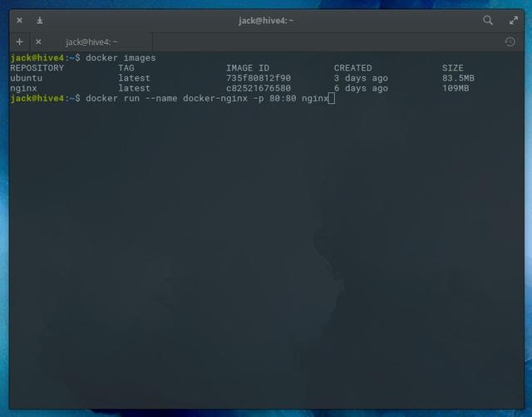This screenshot has height=417, width=532.
Task: Click the ubuntu repository name in output
Action: tap(27, 78)
